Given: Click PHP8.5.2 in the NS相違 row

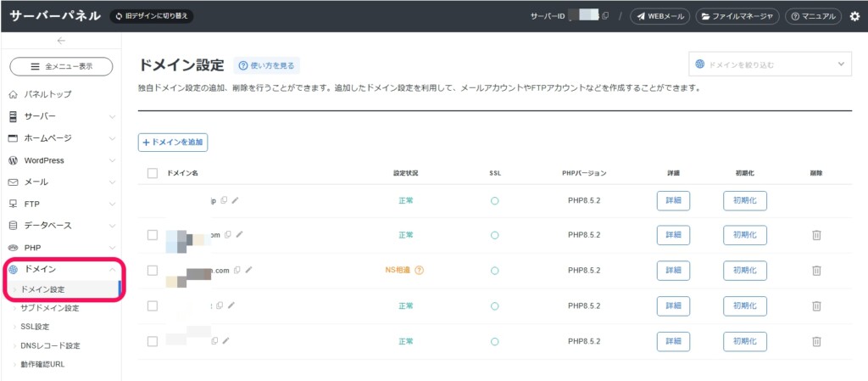Looking at the screenshot, I should tap(584, 270).
